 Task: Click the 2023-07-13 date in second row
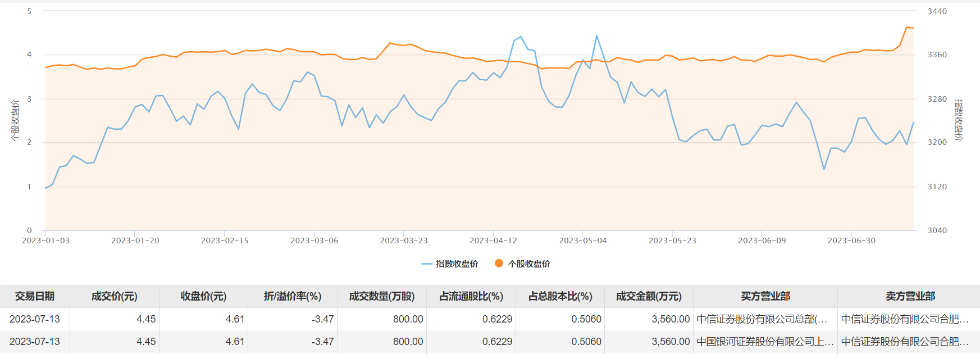tap(35, 342)
